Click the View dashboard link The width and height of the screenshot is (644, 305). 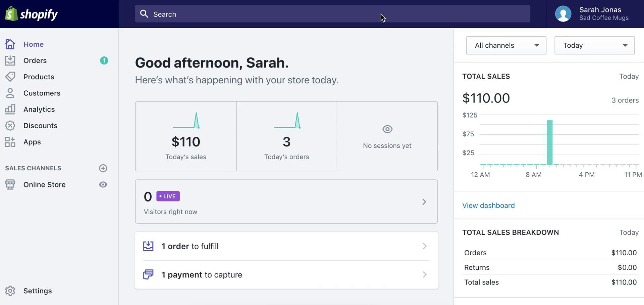488,206
